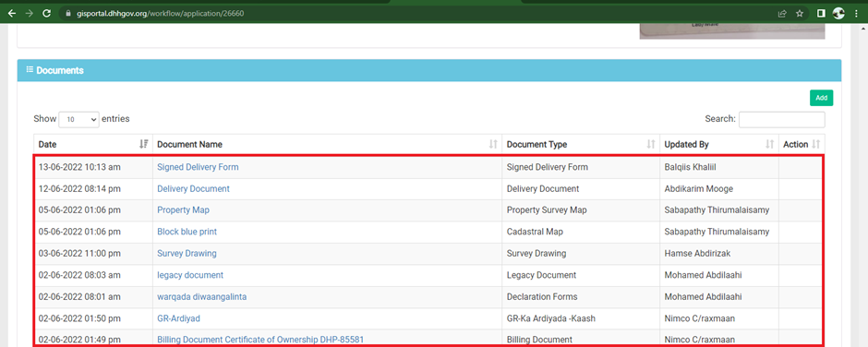Share this page via share icon
Image resolution: width=868 pixels, height=347 pixels.
[782, 13]
